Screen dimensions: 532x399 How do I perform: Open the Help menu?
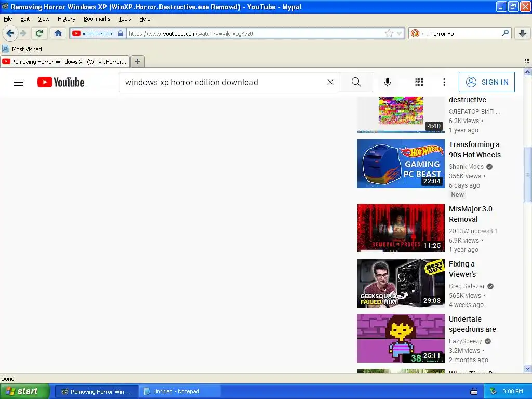point(144,19)
